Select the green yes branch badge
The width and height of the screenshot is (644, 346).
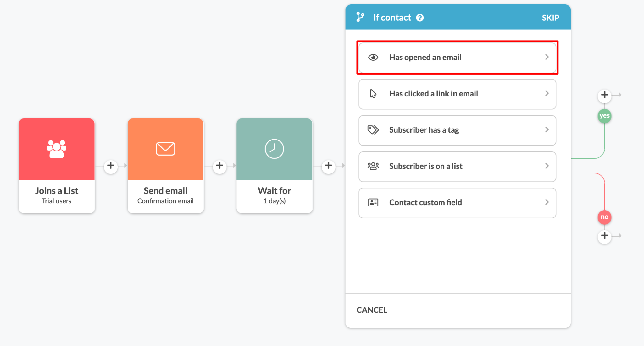[x=604, y=116]
